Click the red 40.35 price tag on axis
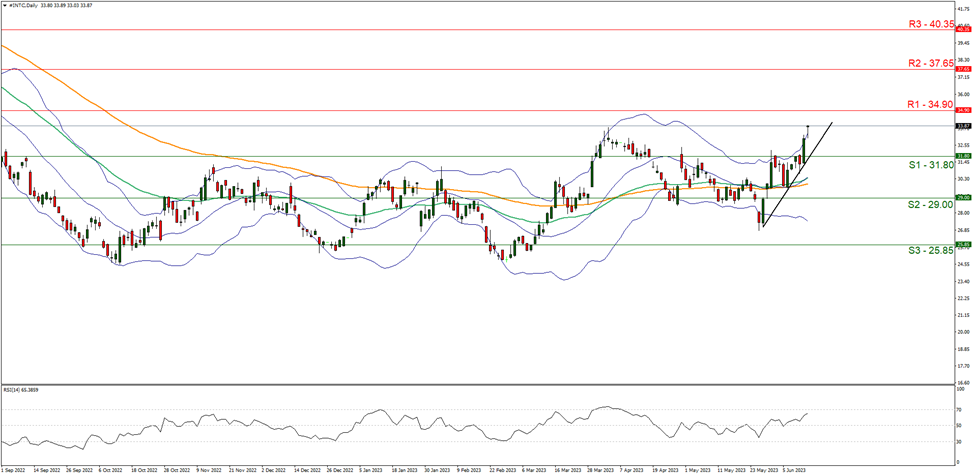Viewport: 975px width, 476px height. pos(962,30)
